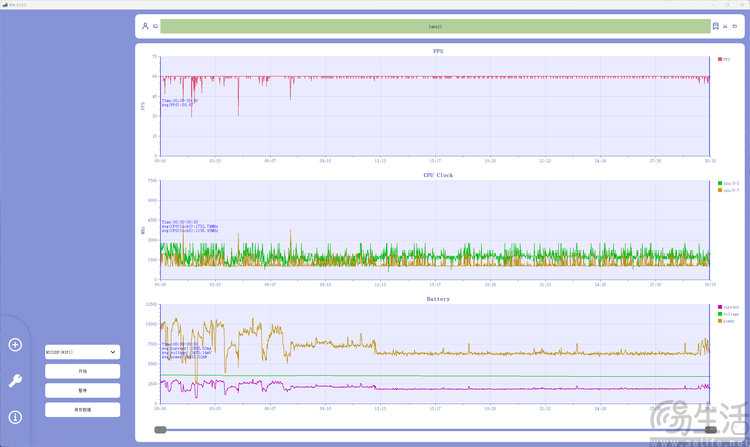This screenshot has width=750, height=447.
Task: Open the device selection dropdown (WIFI)
Action: pos(82,352)
